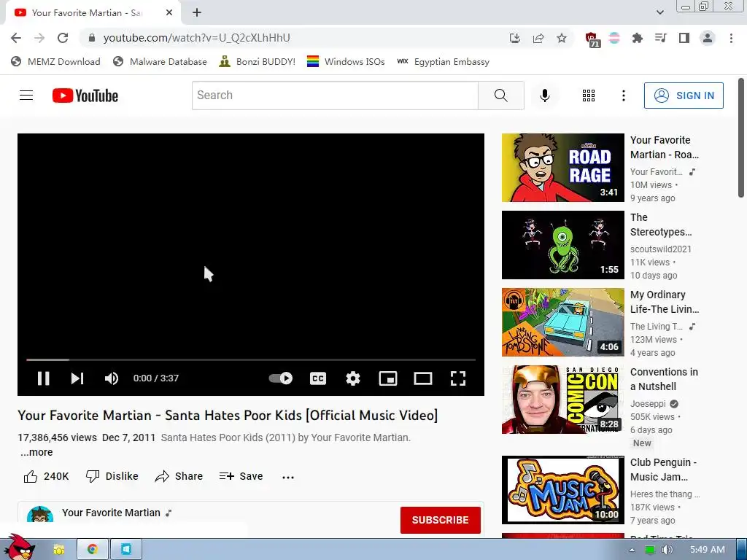Skip to the next video
747x560 pixels.
77,378
